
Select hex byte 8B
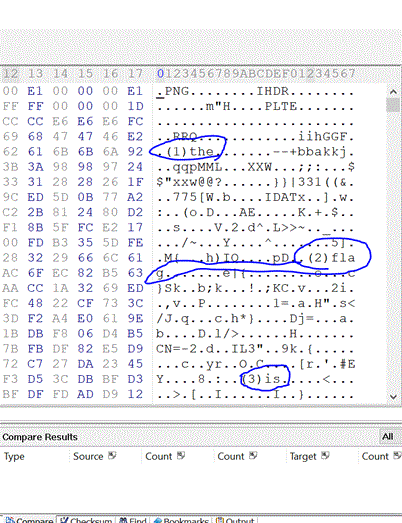pyautogui.click(x=35, y=227)
